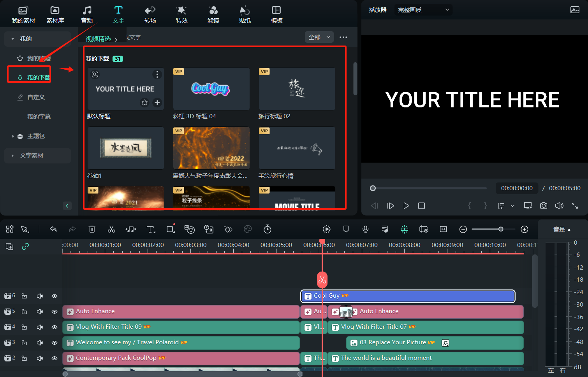Click the delete trash icon in toolbar

click(92, 229)
